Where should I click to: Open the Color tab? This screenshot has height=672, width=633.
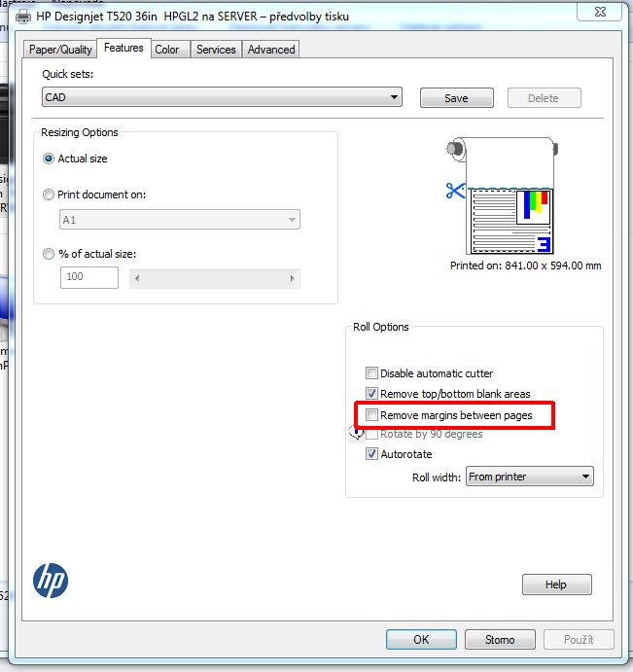(x=167, y=50)
